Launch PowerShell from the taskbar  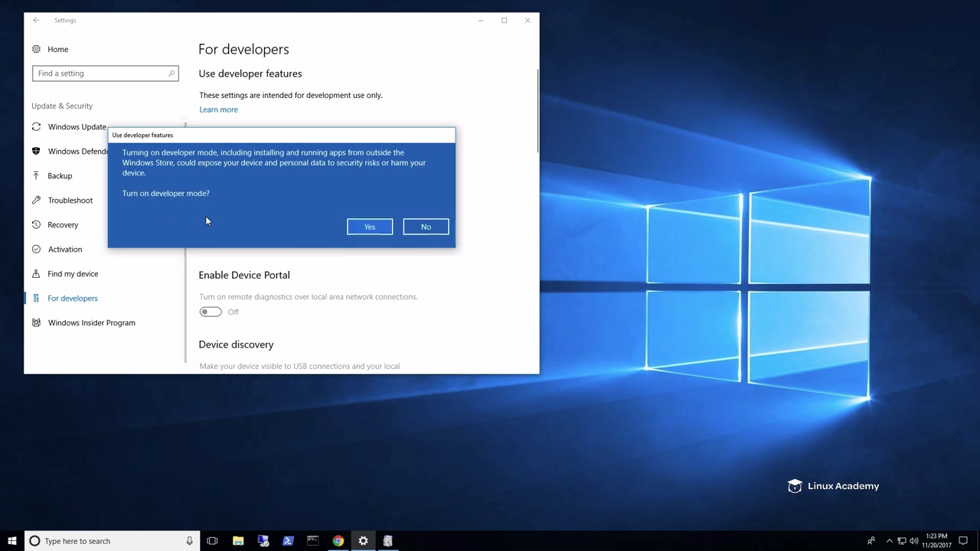coord(288,541)
